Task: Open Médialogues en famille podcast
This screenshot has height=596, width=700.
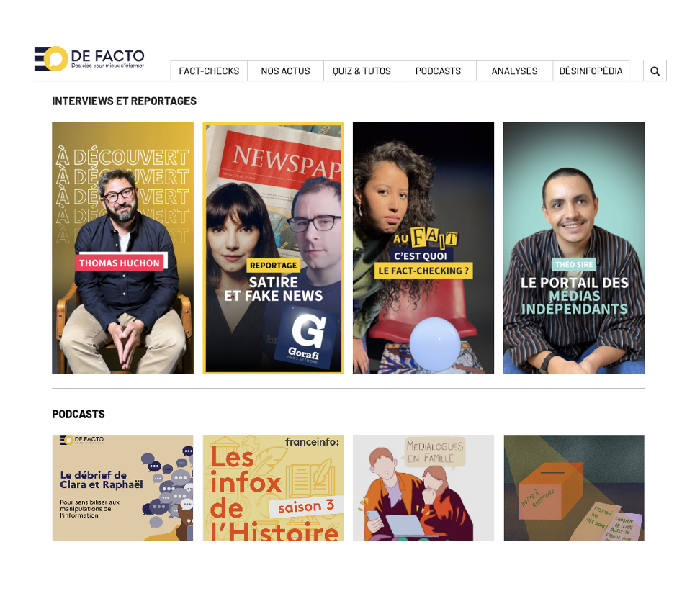Action: pos(423,488)
